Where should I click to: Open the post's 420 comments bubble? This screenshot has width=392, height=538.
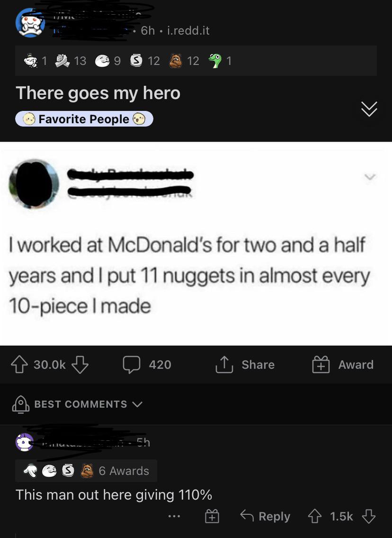132,365
